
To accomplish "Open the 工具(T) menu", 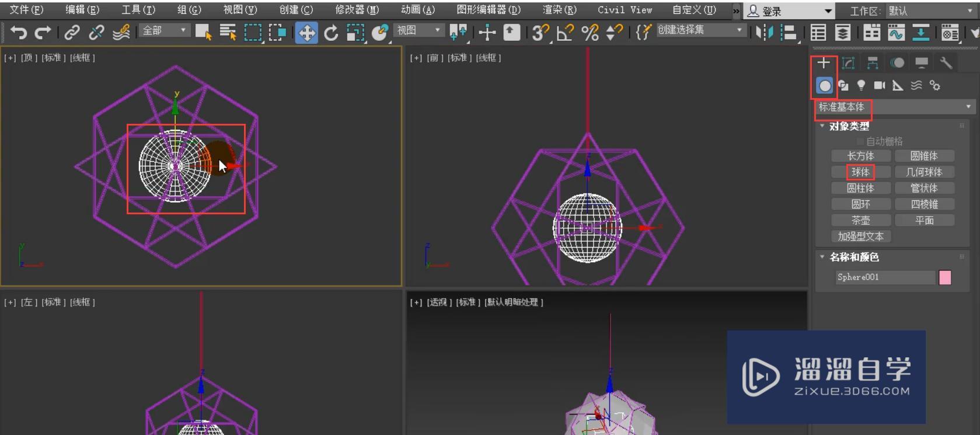I will [138, 10].
